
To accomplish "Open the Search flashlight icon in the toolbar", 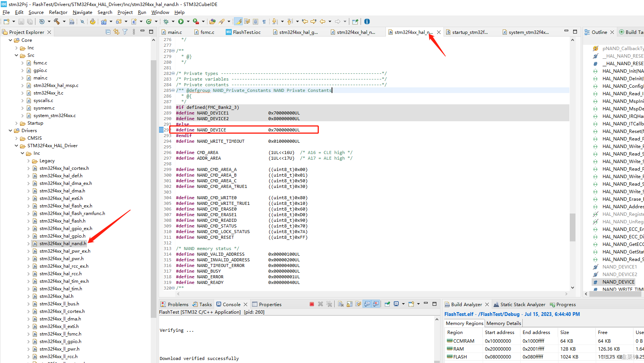I will tap(221, 21).
